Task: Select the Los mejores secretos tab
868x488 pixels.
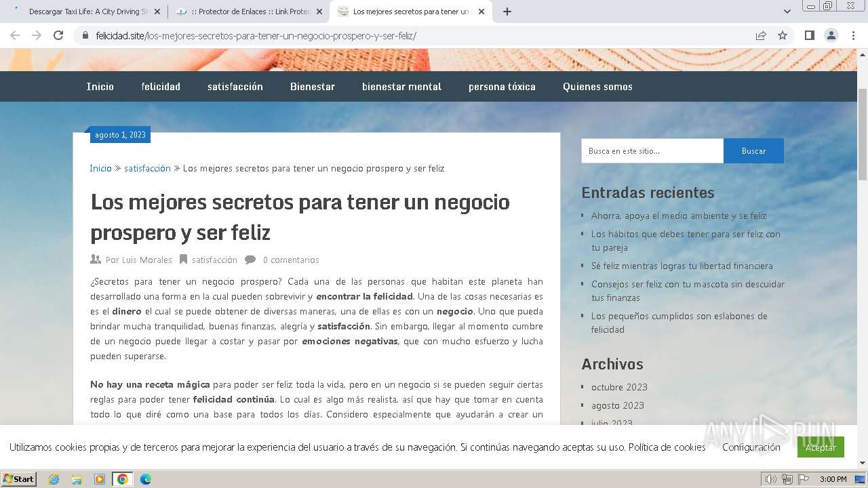Action: click(x=410, y=12)
